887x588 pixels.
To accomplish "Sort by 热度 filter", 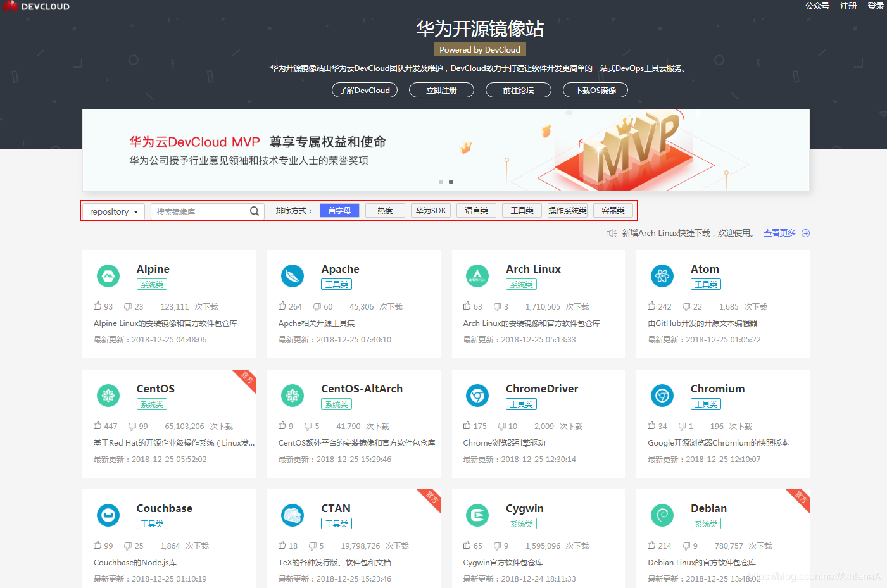I will point(385,210).
